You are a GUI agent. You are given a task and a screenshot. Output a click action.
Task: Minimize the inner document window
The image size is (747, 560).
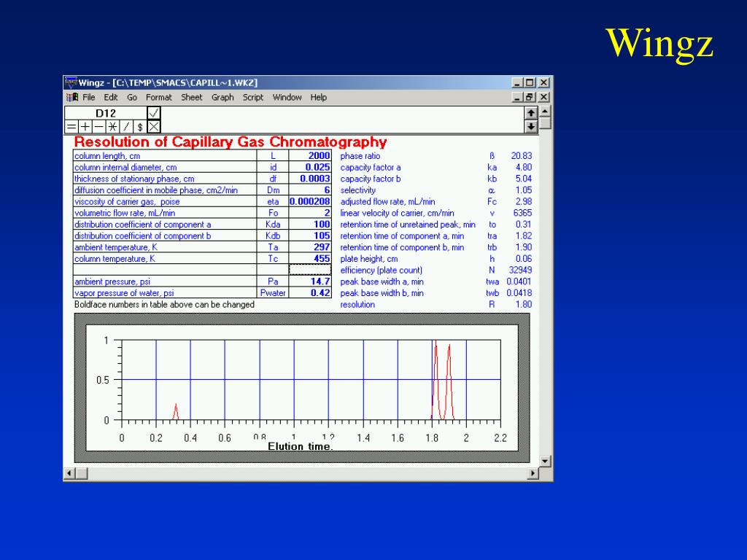coord(518,97)
